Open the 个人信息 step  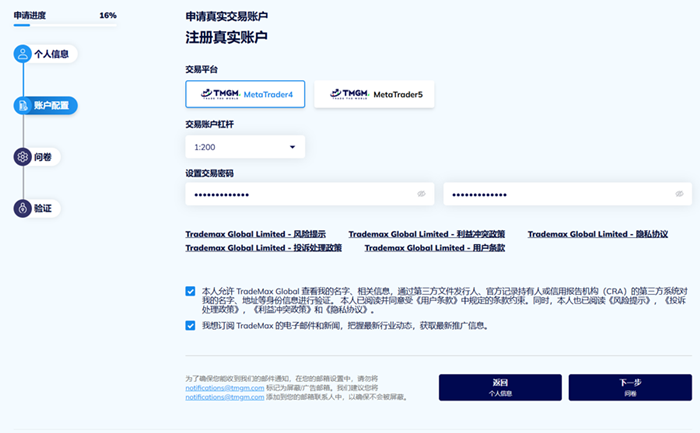point(45,54)
